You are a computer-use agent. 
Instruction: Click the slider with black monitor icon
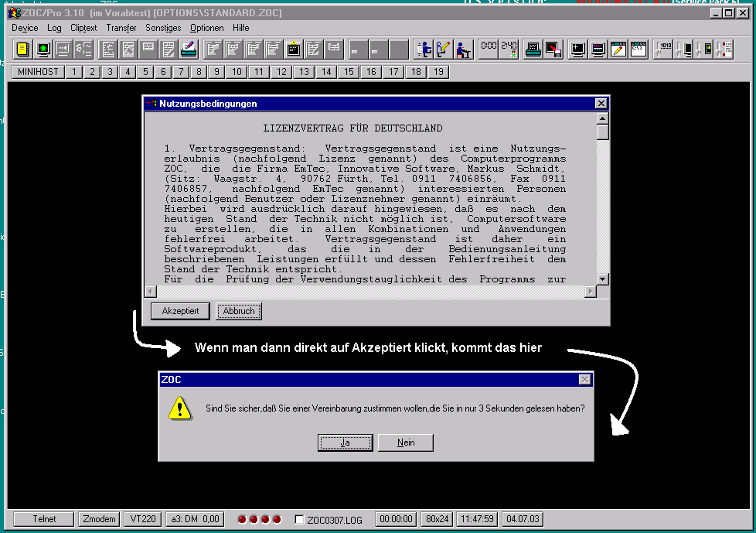coord(683,50)
